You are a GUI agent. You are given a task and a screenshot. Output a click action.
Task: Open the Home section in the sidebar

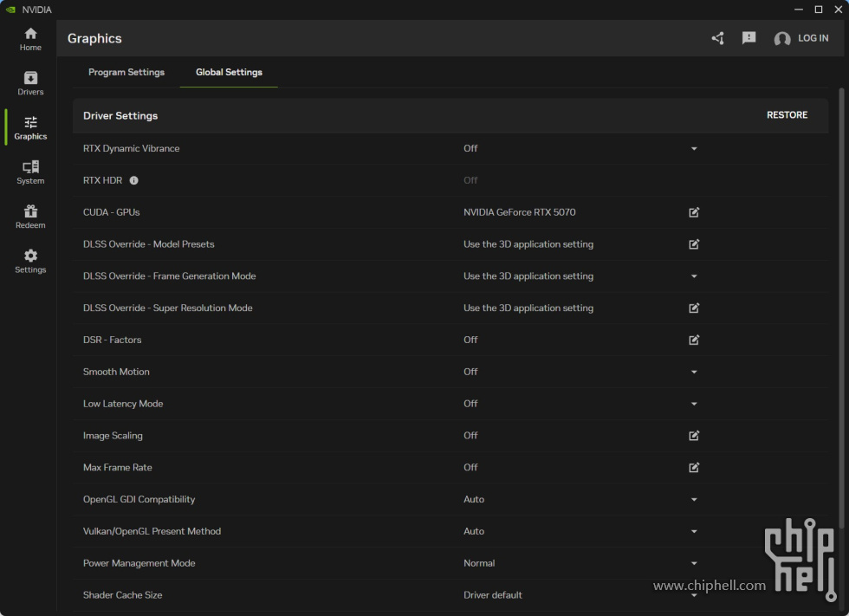point(30,39)
